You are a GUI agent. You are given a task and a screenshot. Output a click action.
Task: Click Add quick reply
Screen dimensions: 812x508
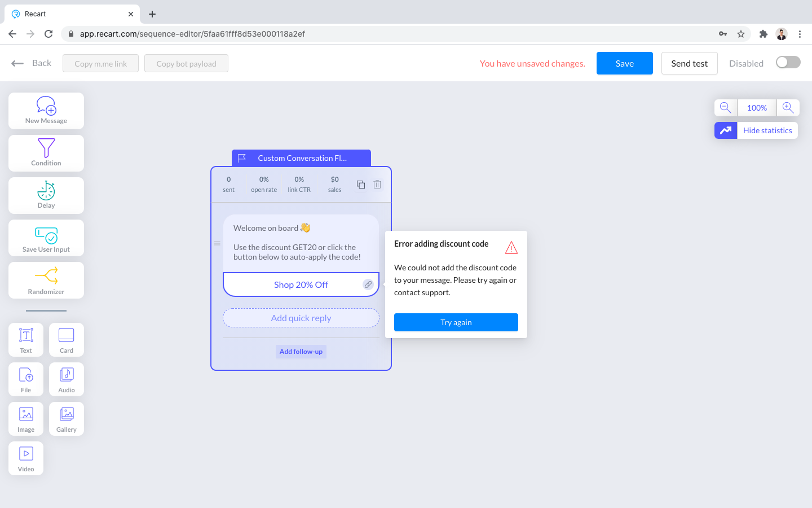tap(301, 318)
